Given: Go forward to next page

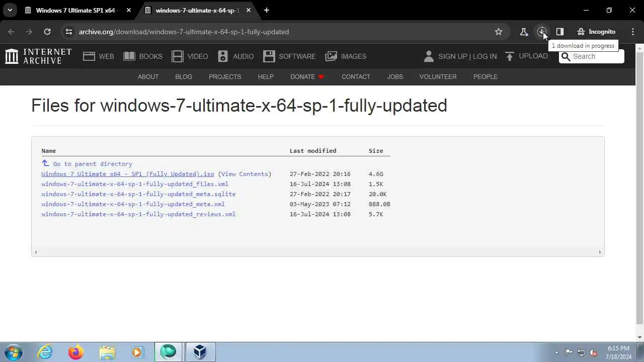Looking at the screenshot, I should pos(29,32).
